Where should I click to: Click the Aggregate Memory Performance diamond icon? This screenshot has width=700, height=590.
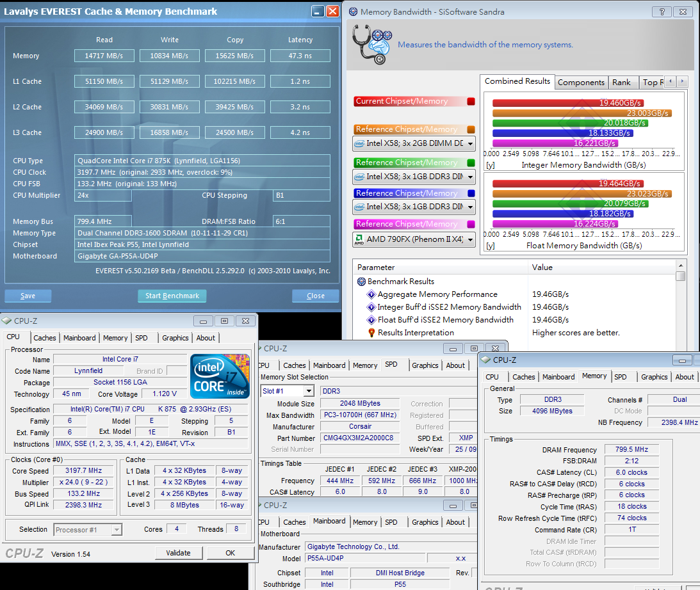coord(371,294)
